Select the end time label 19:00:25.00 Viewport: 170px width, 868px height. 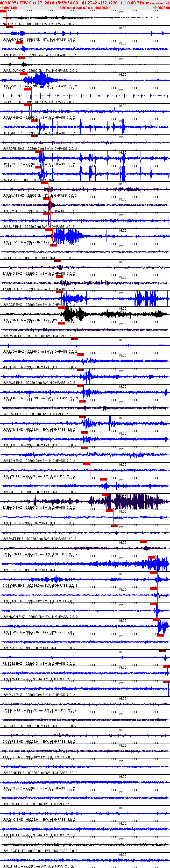pyautogui.click(x=161, y=8)
